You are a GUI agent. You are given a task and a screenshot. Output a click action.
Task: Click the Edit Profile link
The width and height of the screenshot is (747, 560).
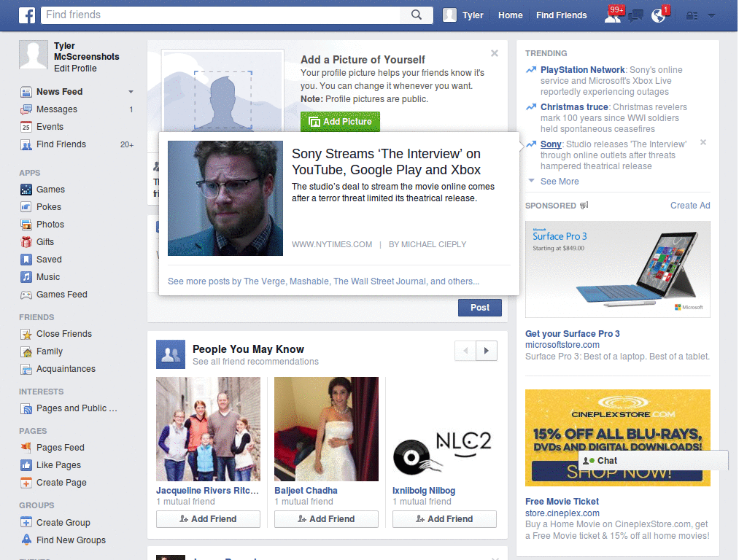coord(75,69)
